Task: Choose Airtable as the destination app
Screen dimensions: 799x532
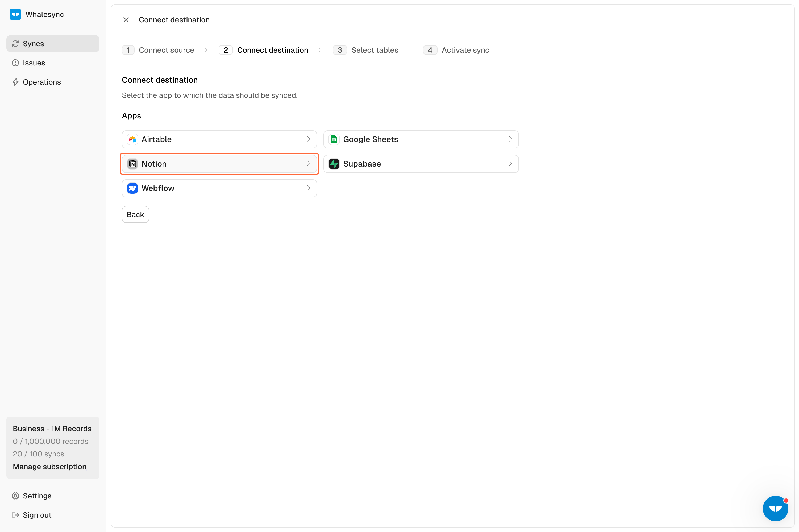Action: click(219, 139)
